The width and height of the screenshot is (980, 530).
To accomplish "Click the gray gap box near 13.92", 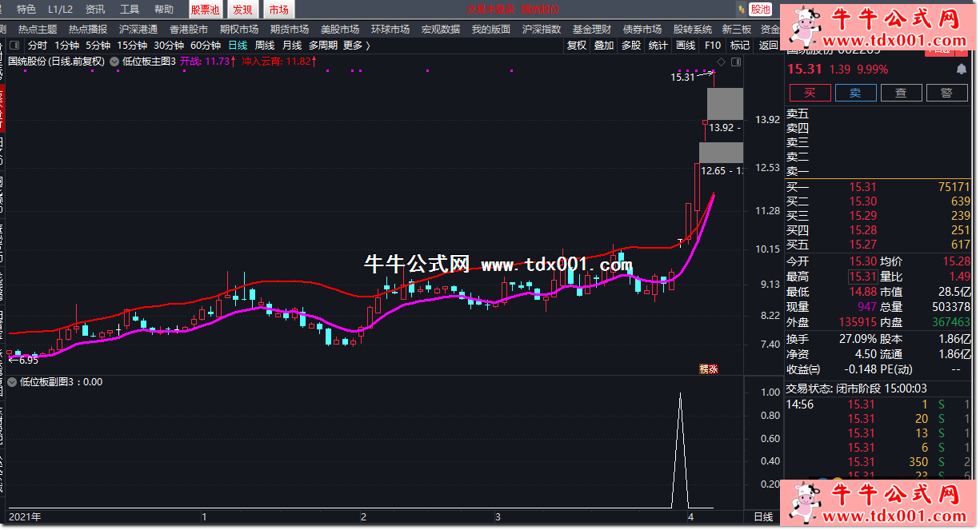I will [x=725, y=104].
